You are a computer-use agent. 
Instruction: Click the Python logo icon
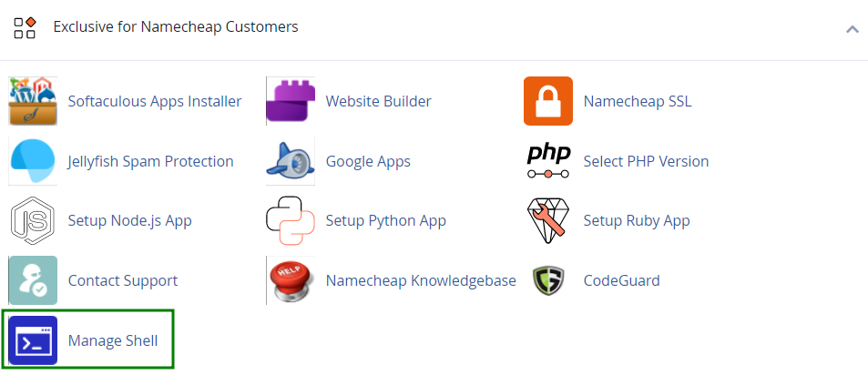[291, 220]
